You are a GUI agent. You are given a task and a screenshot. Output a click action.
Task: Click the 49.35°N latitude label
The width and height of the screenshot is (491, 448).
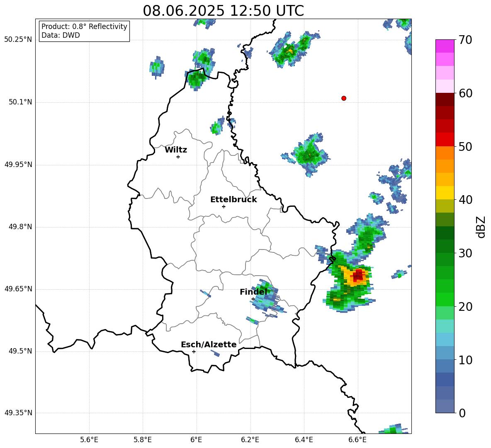(x=18, y=413)
